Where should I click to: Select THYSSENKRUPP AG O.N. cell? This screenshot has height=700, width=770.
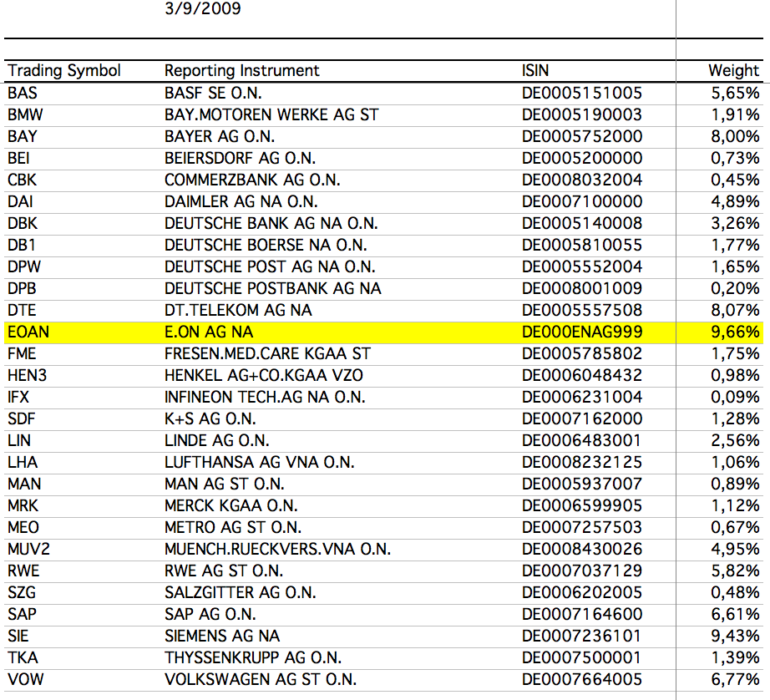tap(253, 657)
